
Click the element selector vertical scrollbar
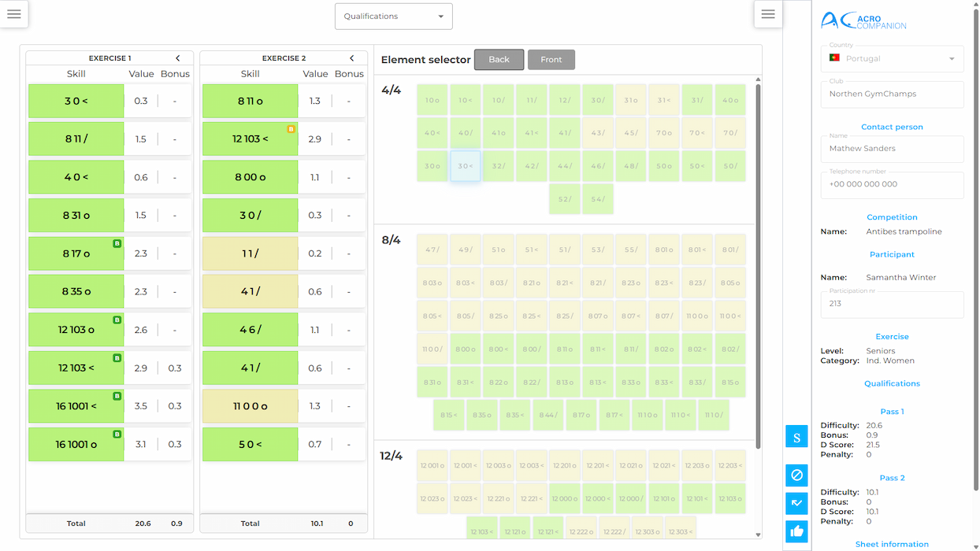coord(759,268)
